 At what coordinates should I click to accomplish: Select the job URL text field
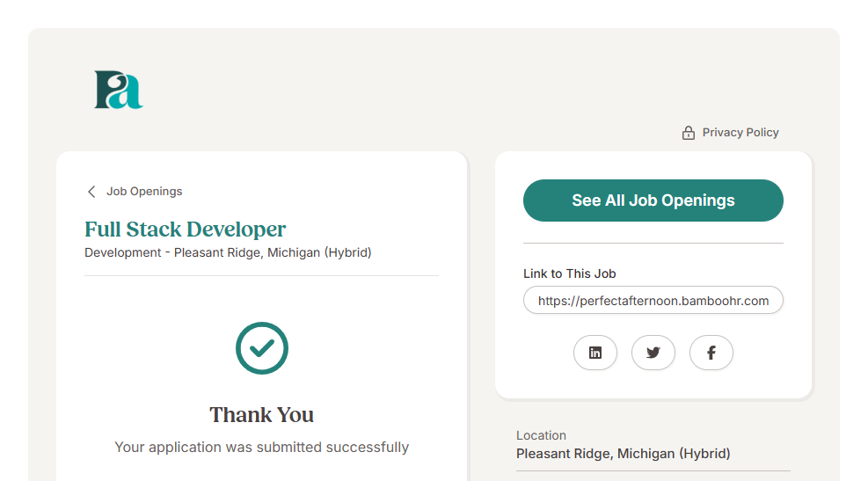click(x=653, y=301)
